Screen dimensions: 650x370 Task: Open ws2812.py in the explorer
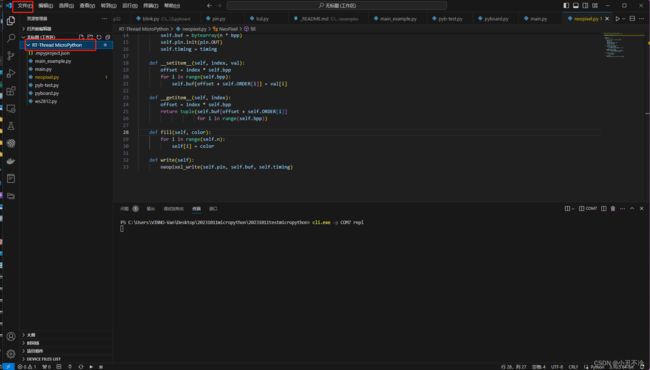click(x=66, y=101)
